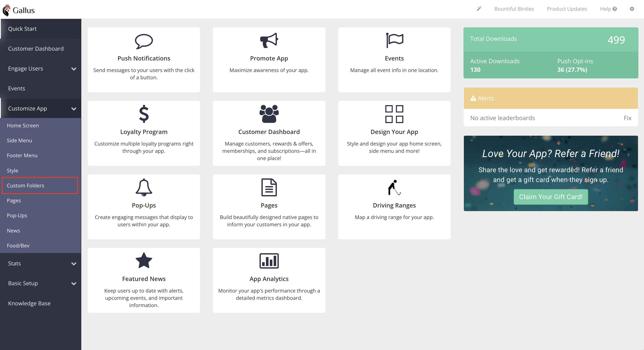This screenshot has width=644, height=350.
Task: Open the Design Your App card title
Action: click(394, 132)
